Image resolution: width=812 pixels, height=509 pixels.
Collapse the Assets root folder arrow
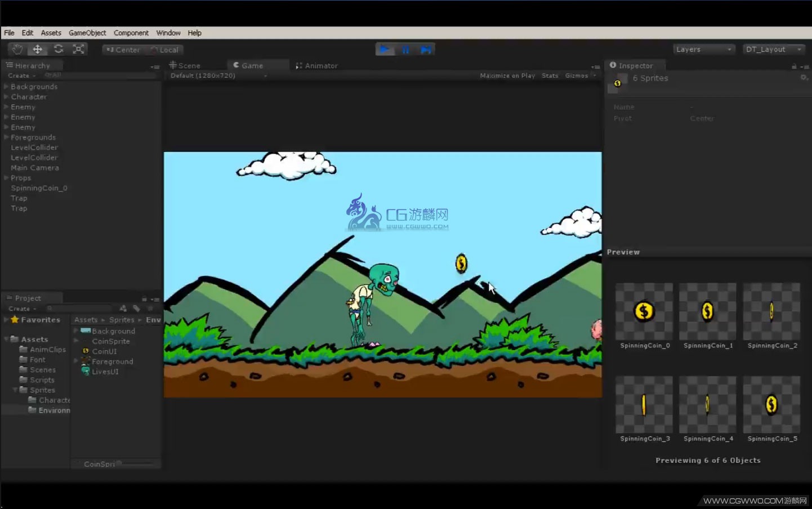(x=6, y=340)
